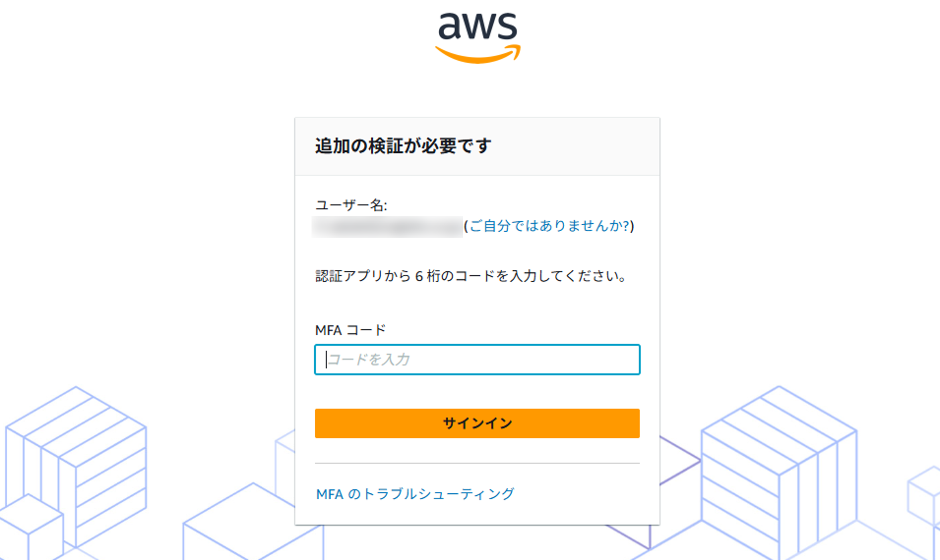Click the heading 追加の検証が必要です

point(403,146)
